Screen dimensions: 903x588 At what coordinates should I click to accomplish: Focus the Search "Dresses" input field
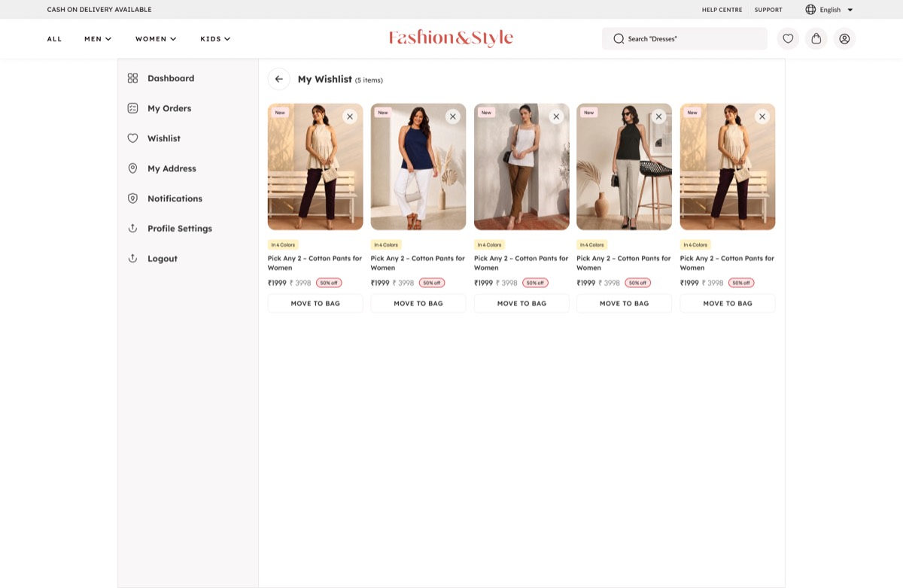coord(685,38)
